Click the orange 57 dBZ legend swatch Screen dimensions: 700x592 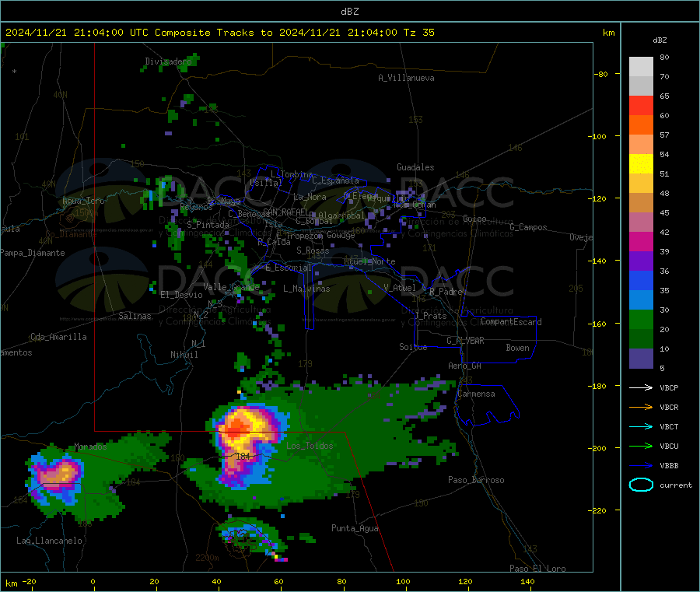[641, 125]
